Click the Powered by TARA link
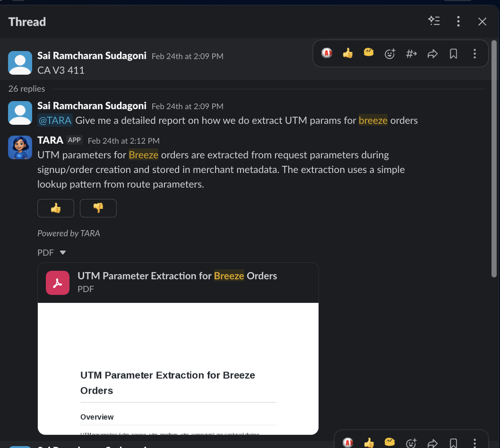 [69, 233]
